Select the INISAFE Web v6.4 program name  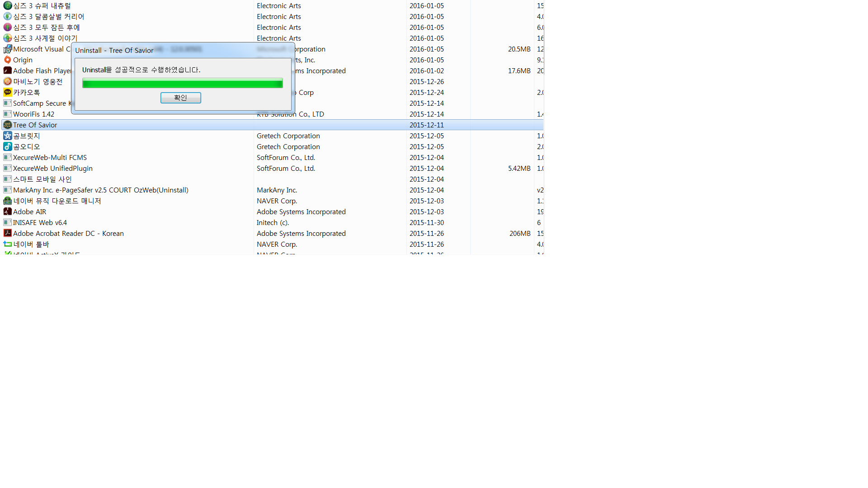point(40,223)
